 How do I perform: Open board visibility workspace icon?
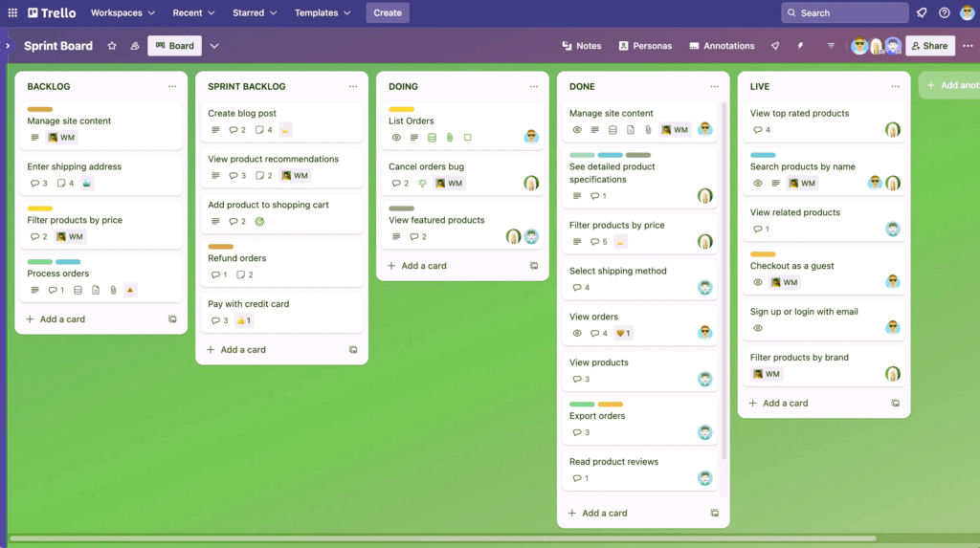point(134,46)
